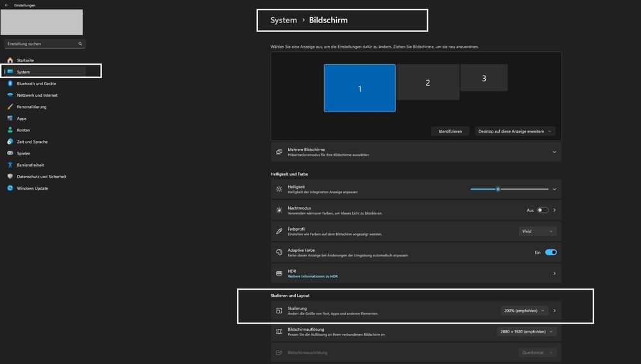Click the user profile area
Screen dimensions: 641x364
42,22
